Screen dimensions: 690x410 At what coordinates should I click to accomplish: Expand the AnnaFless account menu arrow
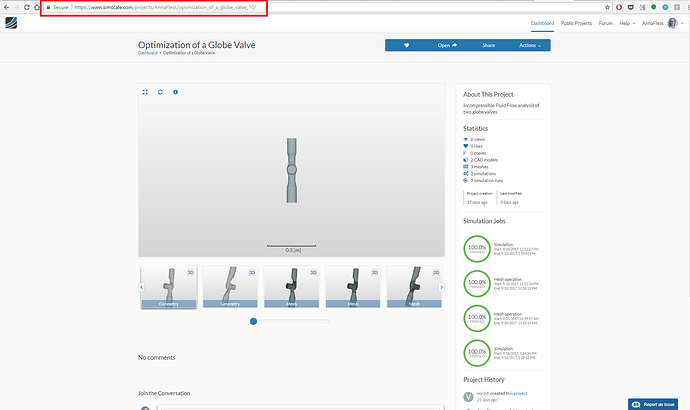pyautogui.click(x=683, y=23)
